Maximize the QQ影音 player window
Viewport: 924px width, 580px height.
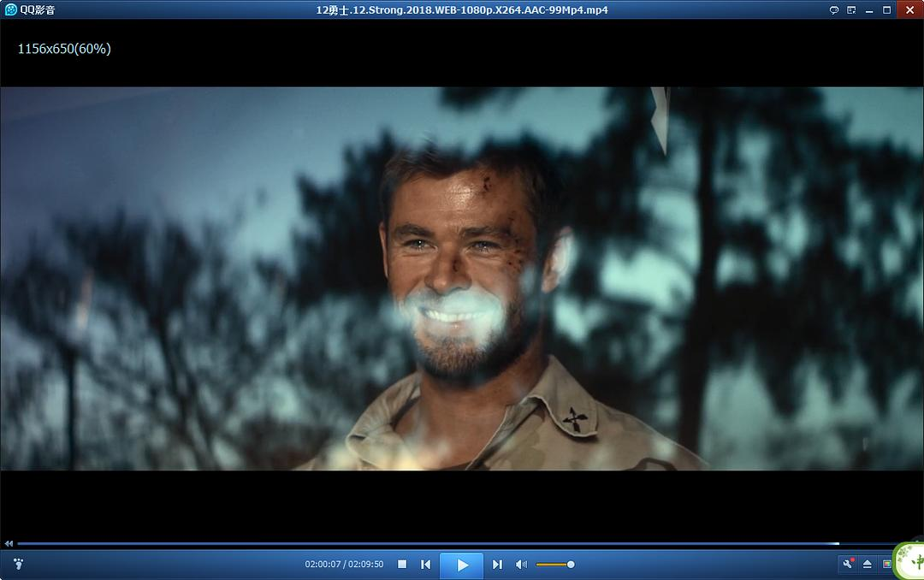click(887, 10)
